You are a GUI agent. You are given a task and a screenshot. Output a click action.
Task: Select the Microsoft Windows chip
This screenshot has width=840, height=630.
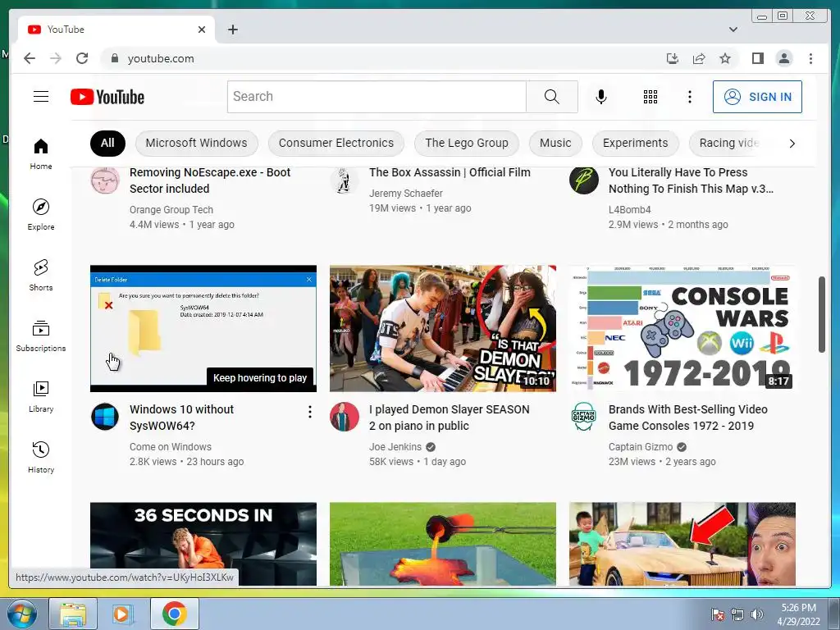197,143
